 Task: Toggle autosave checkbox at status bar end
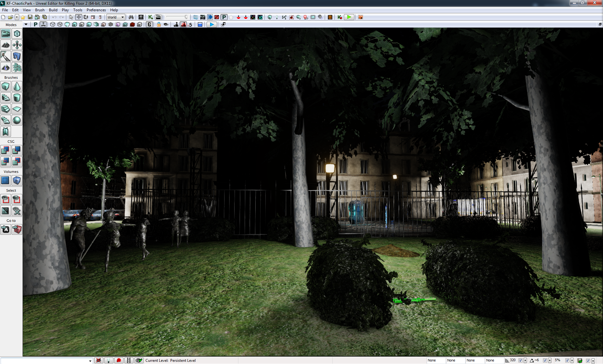[x=588, y=361]
